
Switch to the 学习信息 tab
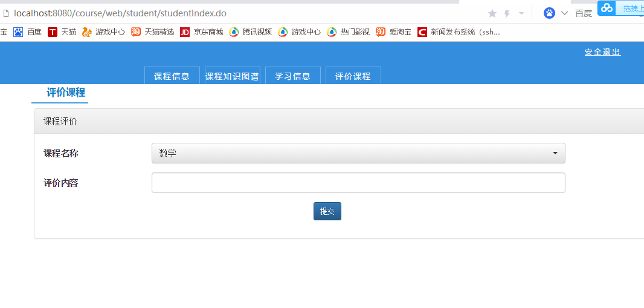pos(293,76)
